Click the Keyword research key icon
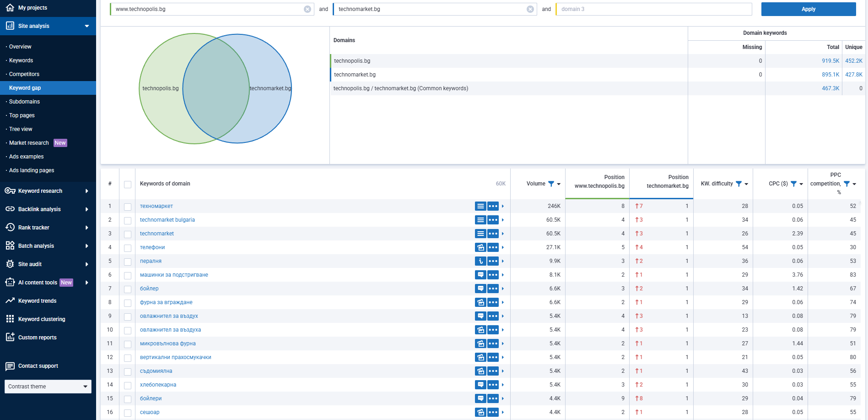This screenshot has width=868, height=420. (x=10, y=191)
